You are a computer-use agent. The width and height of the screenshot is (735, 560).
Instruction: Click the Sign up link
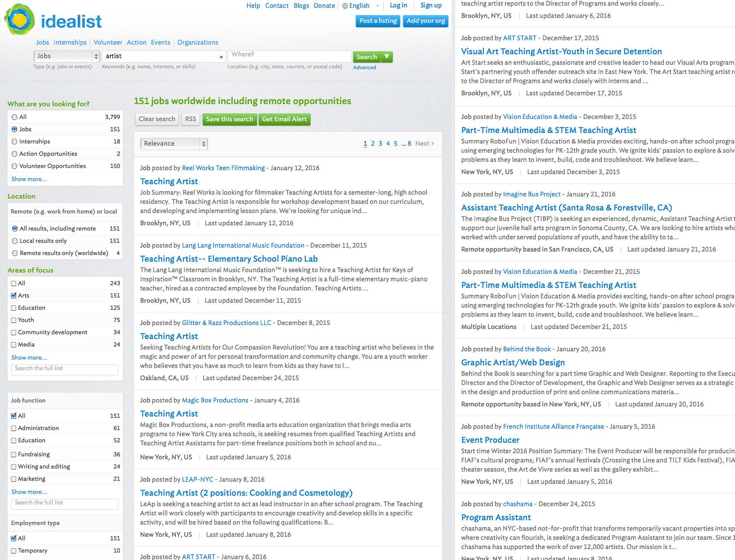pos(431,5)
